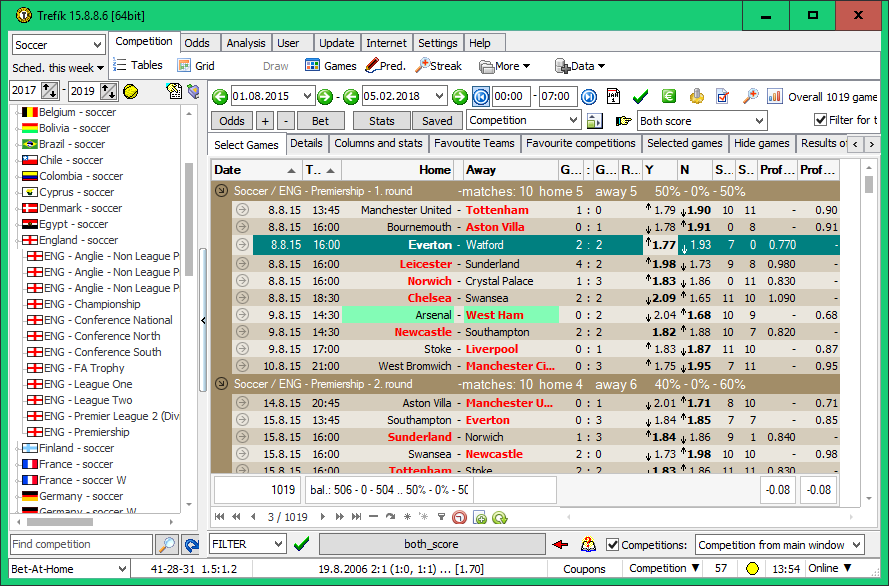
Task: Click the green forward arrow after start date 01.08.2015
Action: pyautogui.click(x=325, y=97)
